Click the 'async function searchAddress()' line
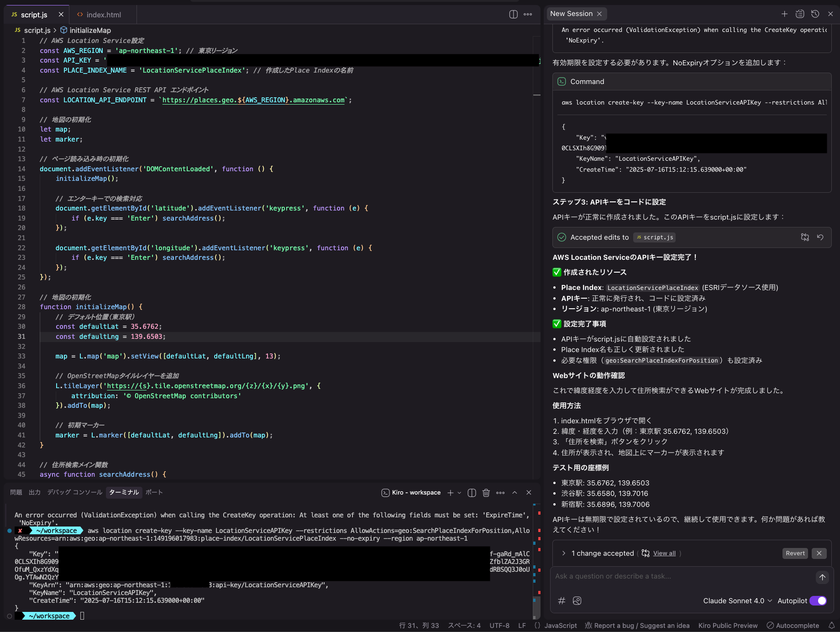The height and width of the screenshot is (632, 840). [103, 474]
